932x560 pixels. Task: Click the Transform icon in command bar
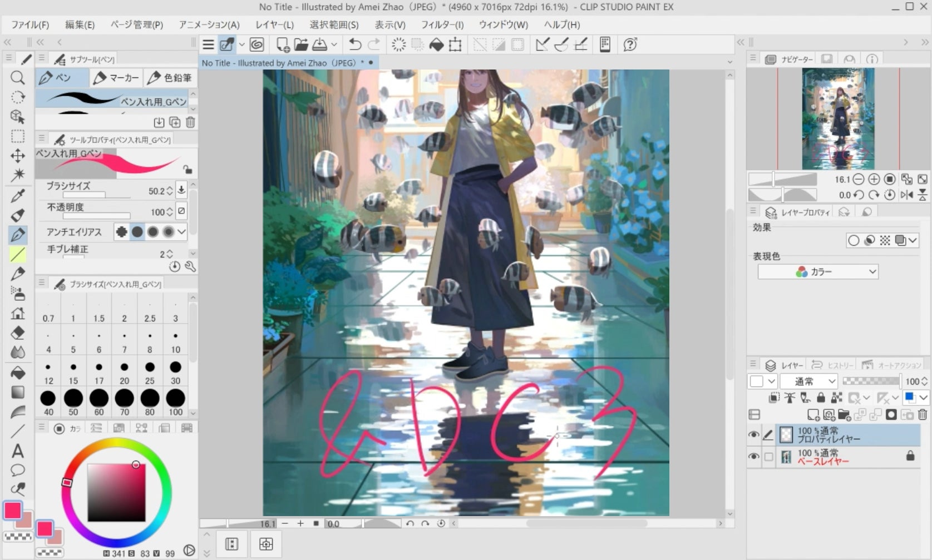[x=455, y=44]
